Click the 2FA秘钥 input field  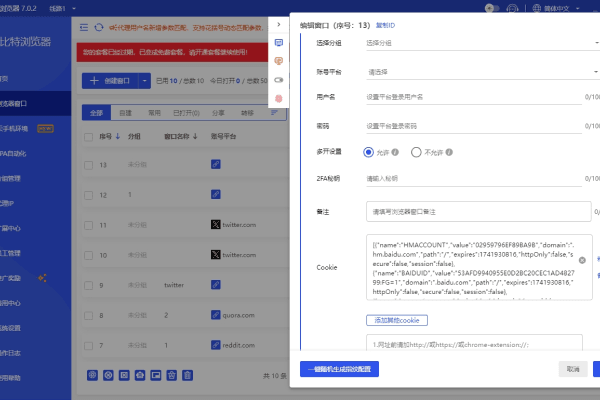474,178
